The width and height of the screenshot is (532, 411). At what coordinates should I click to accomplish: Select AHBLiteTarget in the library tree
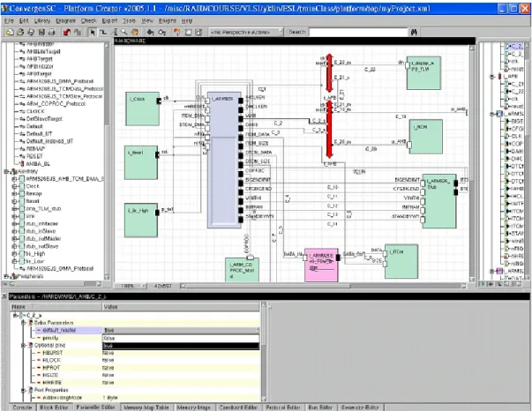tap(43, 51)
